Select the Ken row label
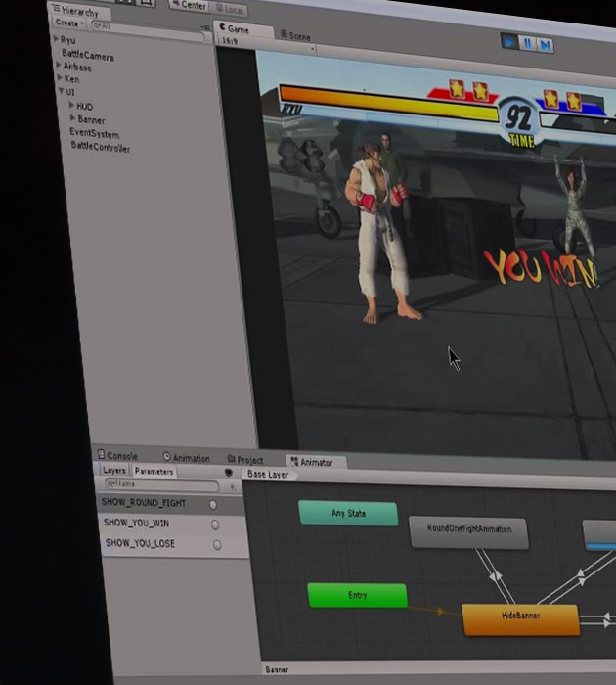Image resolution: width=616 pixels, height=685 pixels. 71,79
